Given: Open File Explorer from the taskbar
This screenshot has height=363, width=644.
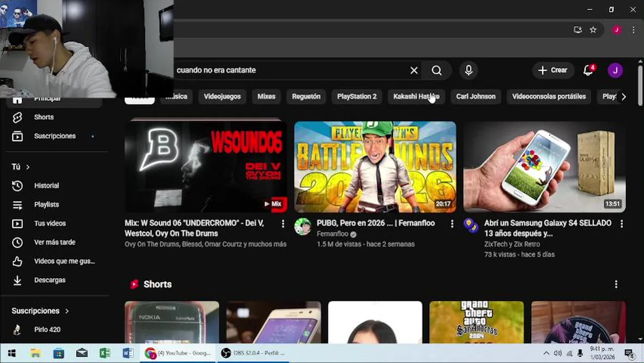Looking at the screenshot, I should pyautogui.click(x=35, y=353).
